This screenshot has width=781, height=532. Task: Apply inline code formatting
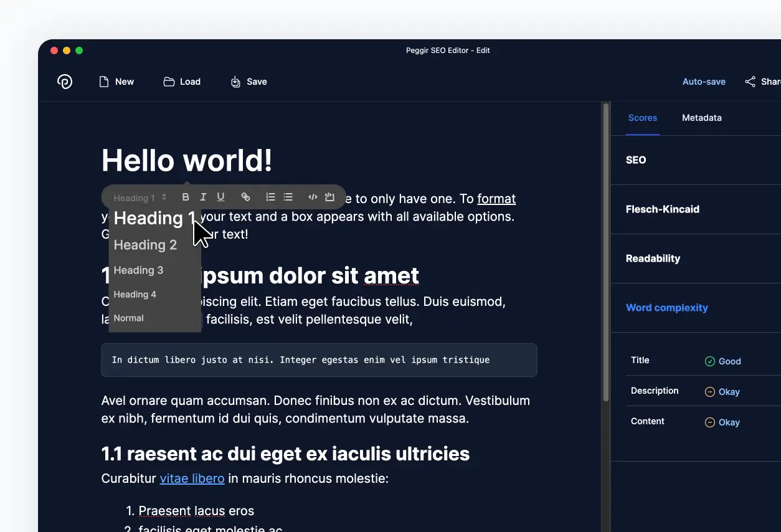(312, 197)
